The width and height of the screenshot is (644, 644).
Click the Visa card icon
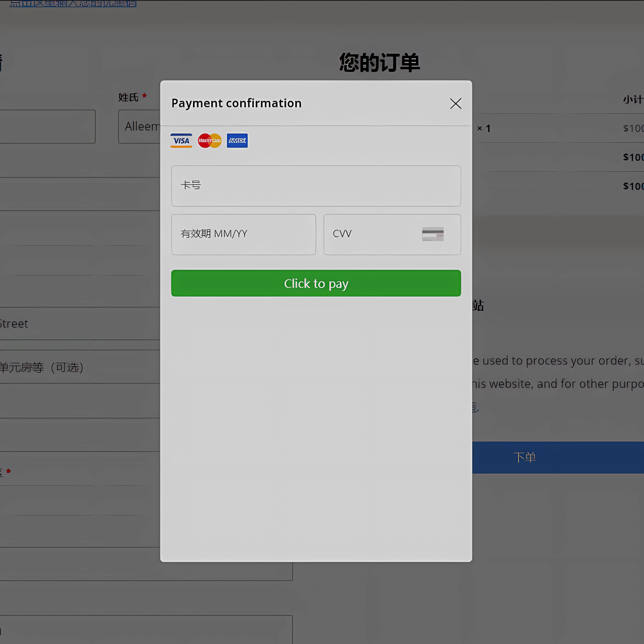pos(181,141)
